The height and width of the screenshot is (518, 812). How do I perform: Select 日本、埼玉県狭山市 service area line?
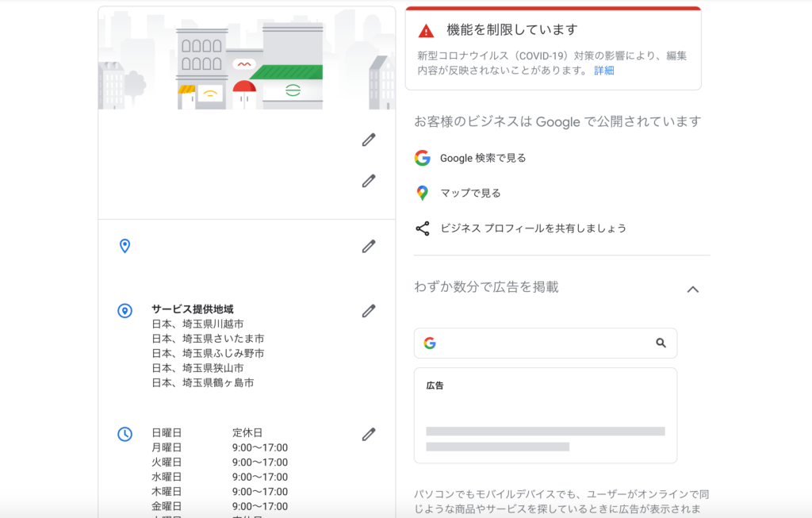197,368
